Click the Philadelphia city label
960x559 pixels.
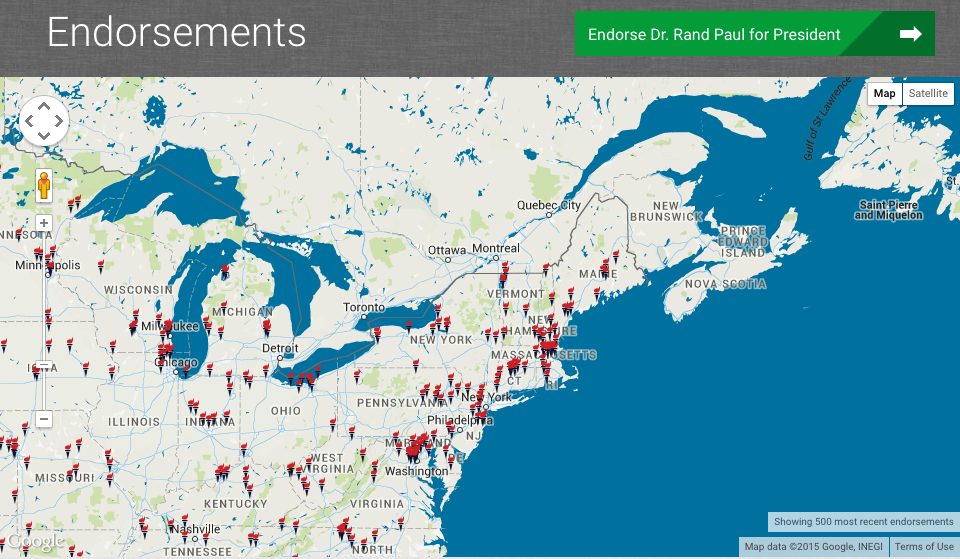(460, 420)
